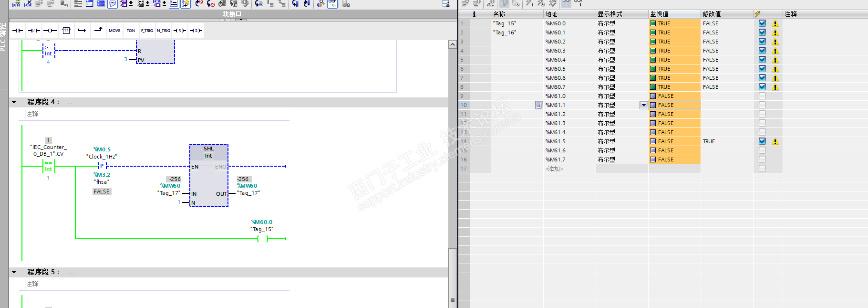Click the warning icon in the %M60.0 row

775,23
